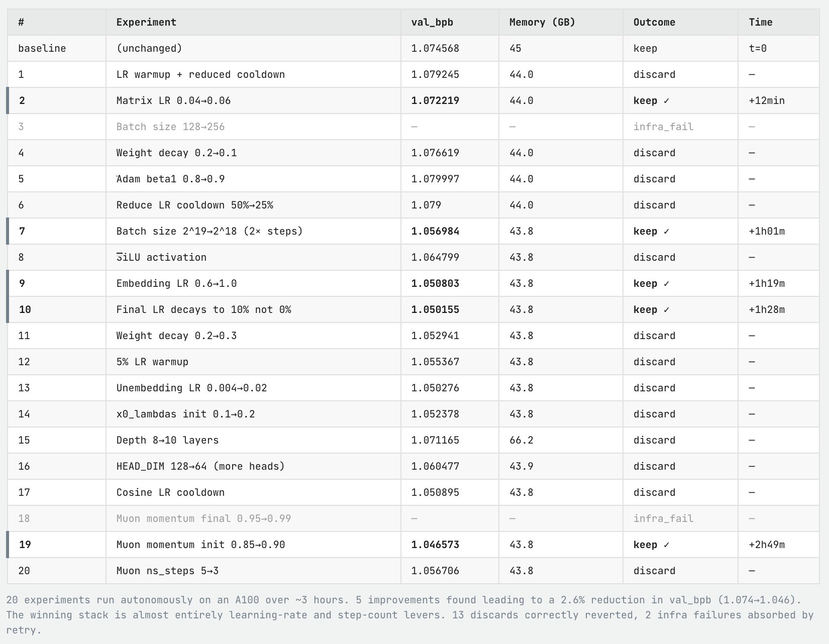
Task: Click the 66.2 memory value
Action: tap(521, 440)
